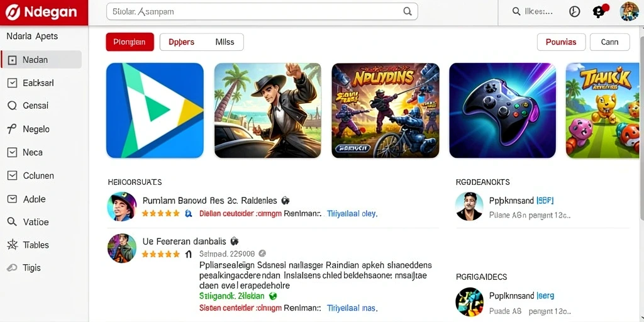Open the man in hat game thumbnail
The image size is (644, 322).
pyautogui.click(x=268, y=111)
